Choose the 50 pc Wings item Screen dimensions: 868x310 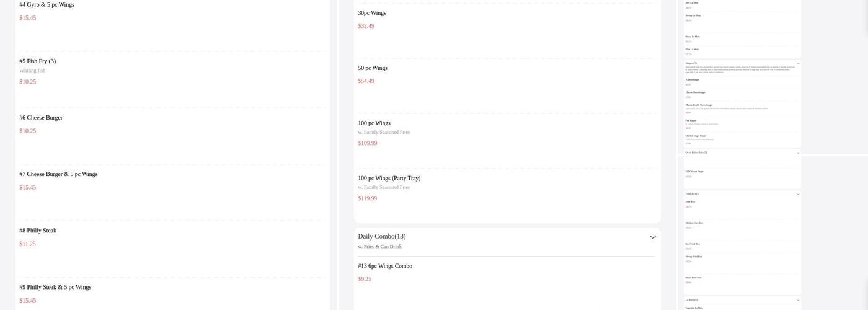(x=373, y=68)
